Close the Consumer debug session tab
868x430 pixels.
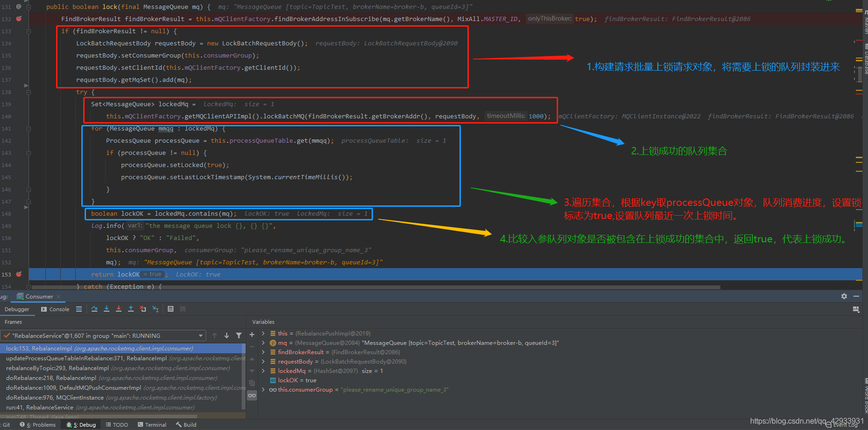pos(58,297)
